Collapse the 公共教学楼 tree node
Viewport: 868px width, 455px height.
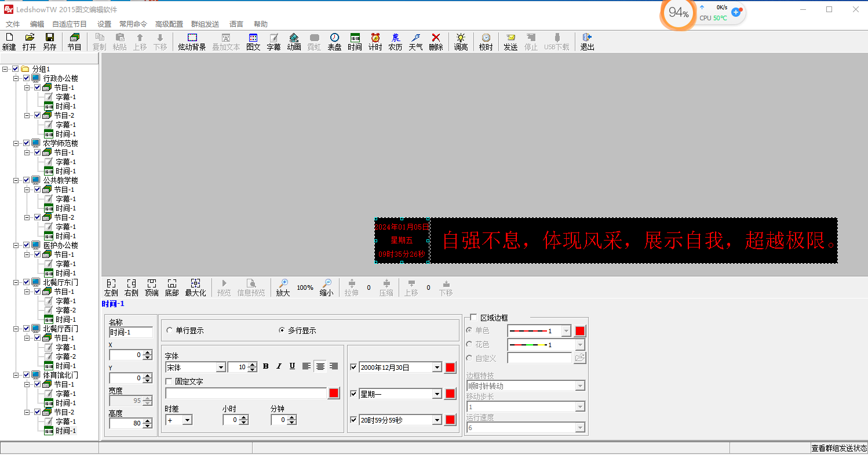pyautogui.click(x=16, y=180)
